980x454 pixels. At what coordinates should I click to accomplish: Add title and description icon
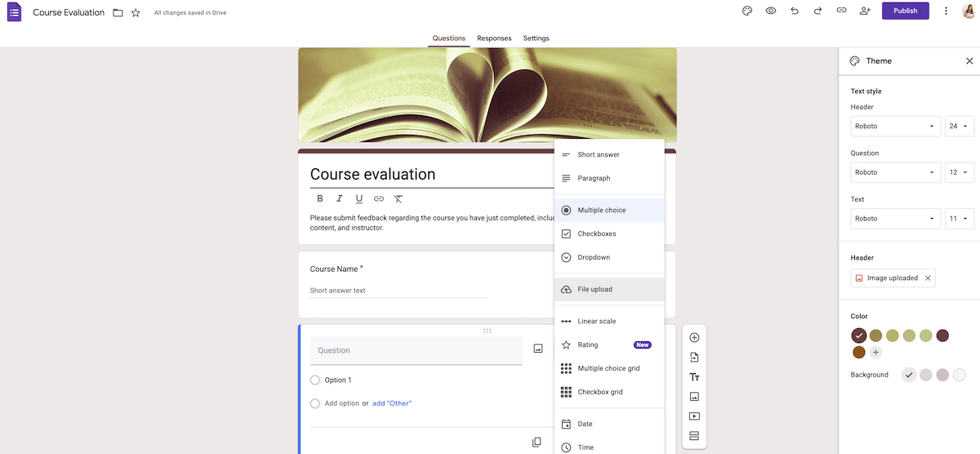[694, 376]
